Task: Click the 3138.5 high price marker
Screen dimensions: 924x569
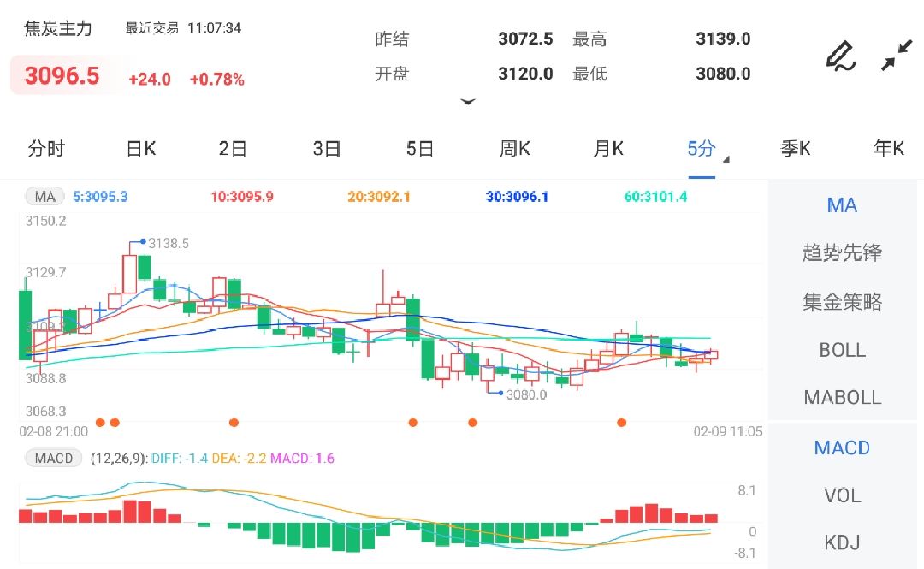Action: (169, 243)
